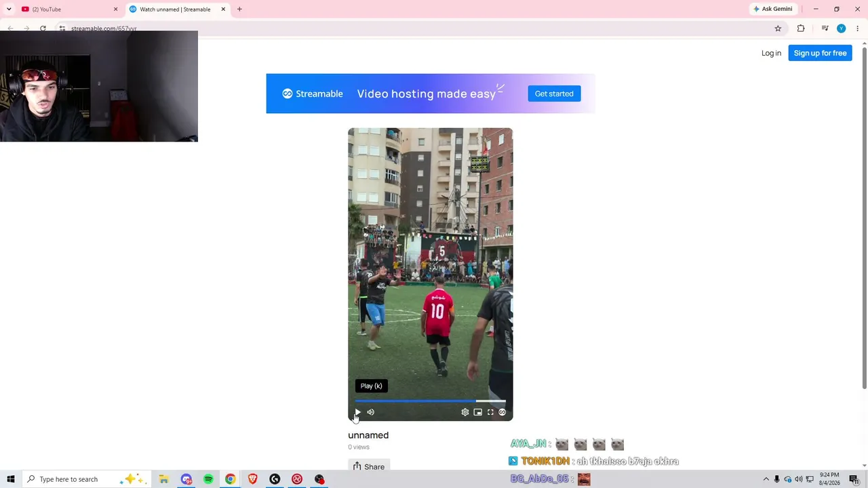Close the Streamable tab
Image resolution: width=868 pixels, height=488 pixels.
(x=223, y=9)
